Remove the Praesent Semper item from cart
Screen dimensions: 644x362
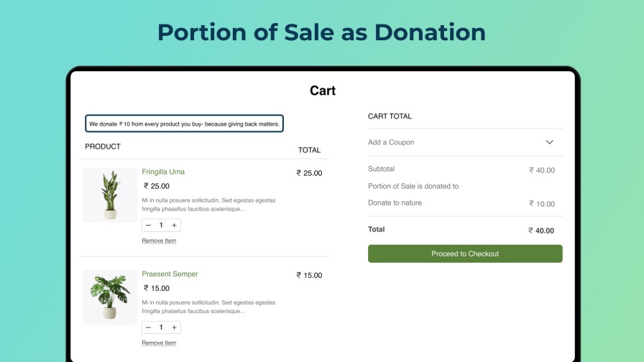(159, 343)
